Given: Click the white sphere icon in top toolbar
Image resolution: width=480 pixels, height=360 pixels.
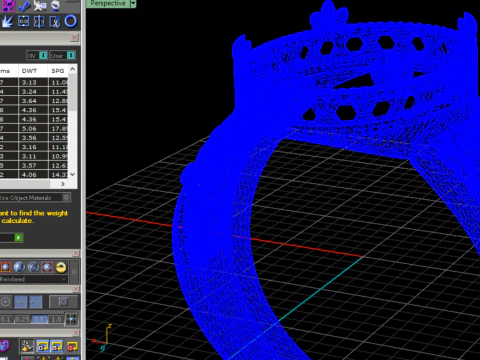Looking at the screenshot, I should click(x=55, y=5).
